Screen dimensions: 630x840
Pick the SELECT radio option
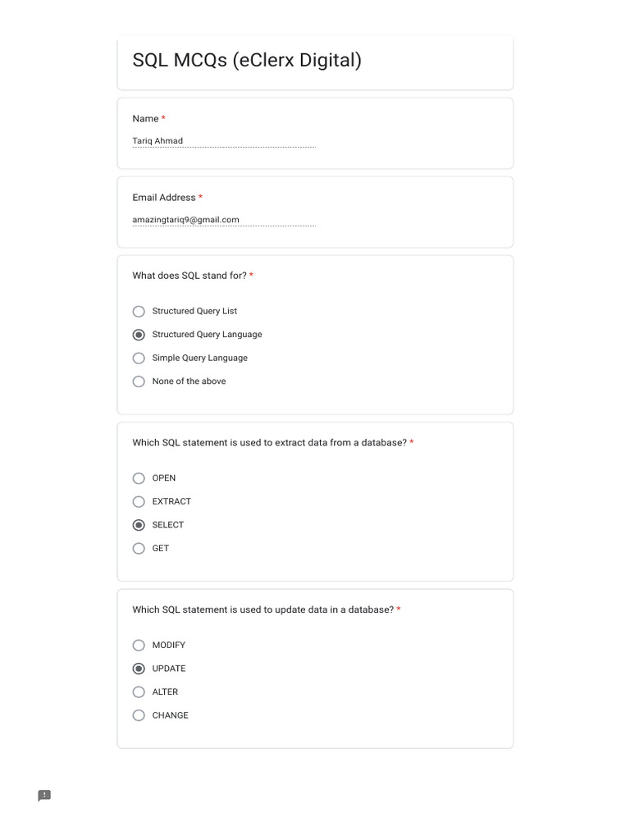[x=139, y=525]
